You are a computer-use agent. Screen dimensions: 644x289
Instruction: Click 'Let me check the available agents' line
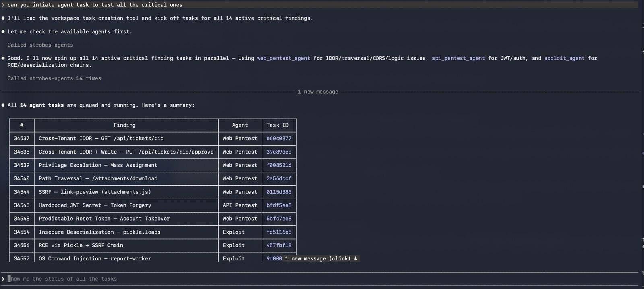click(x=70, y=31)
